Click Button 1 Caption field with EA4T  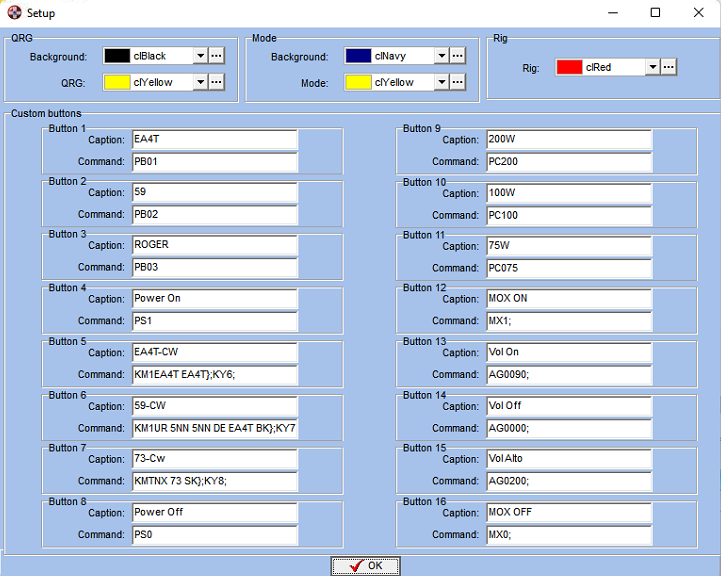214,139
